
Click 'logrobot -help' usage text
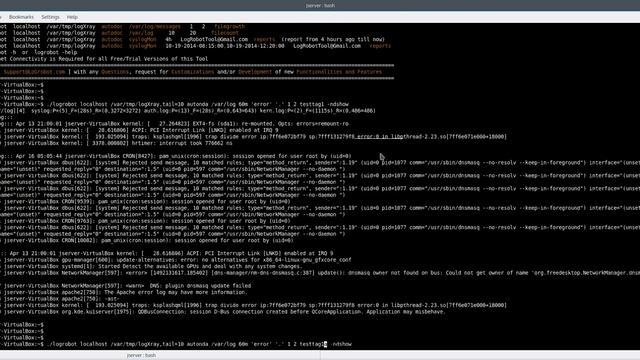(x=56, y=52)
